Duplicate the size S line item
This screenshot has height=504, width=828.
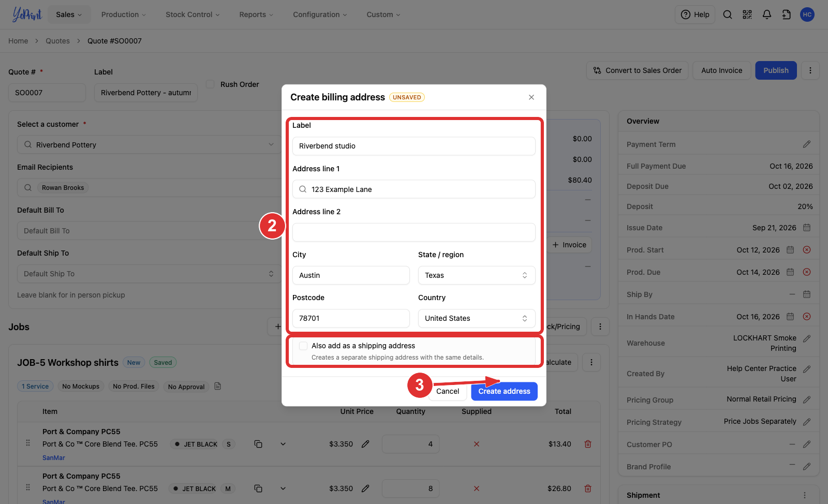258,444
